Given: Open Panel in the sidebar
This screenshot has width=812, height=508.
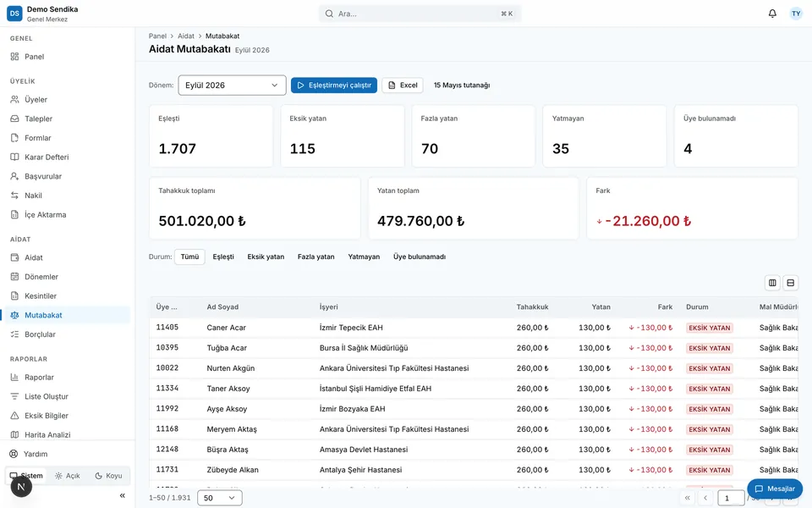Looking at the screenshot, I should pos(68,57).
